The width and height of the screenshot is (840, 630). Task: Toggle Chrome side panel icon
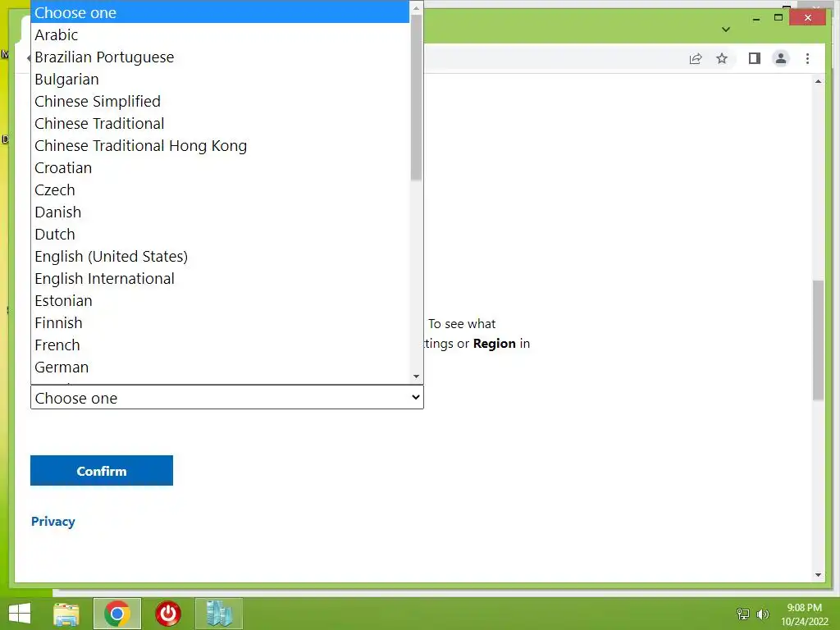click(x=755, y=58)
